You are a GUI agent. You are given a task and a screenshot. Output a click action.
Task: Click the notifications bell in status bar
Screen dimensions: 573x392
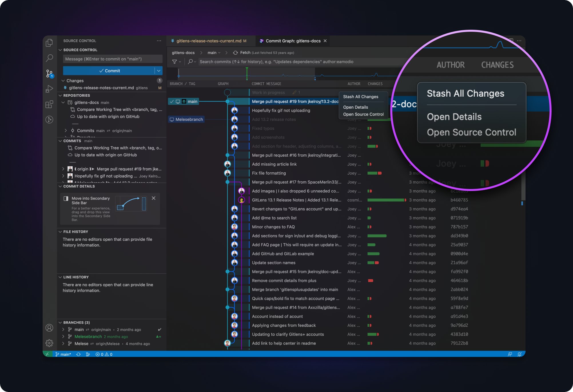pyautogui.click(x=520, y=354)
